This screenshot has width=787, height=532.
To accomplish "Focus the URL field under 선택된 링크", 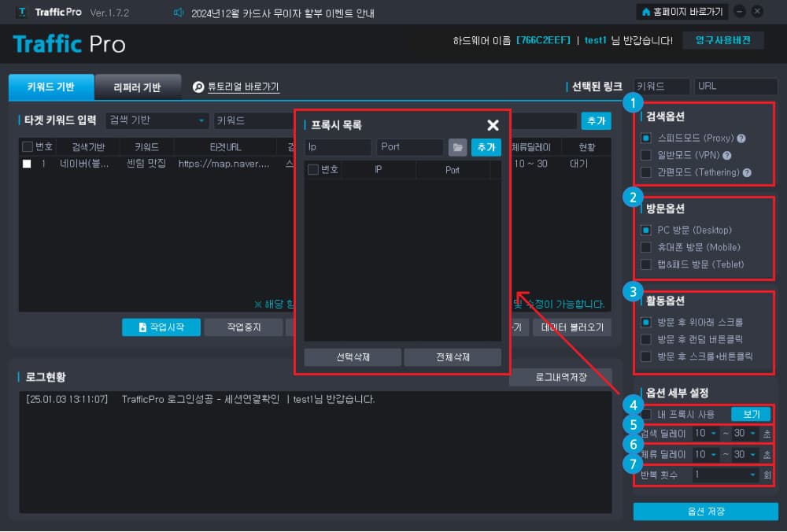I will tap(735, 87).
